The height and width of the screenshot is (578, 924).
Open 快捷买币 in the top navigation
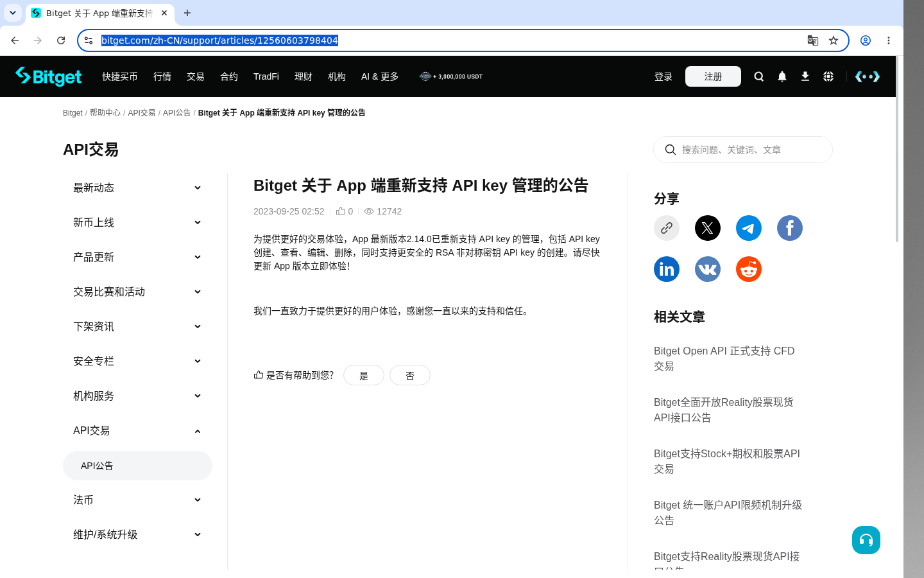pos(120,76)
